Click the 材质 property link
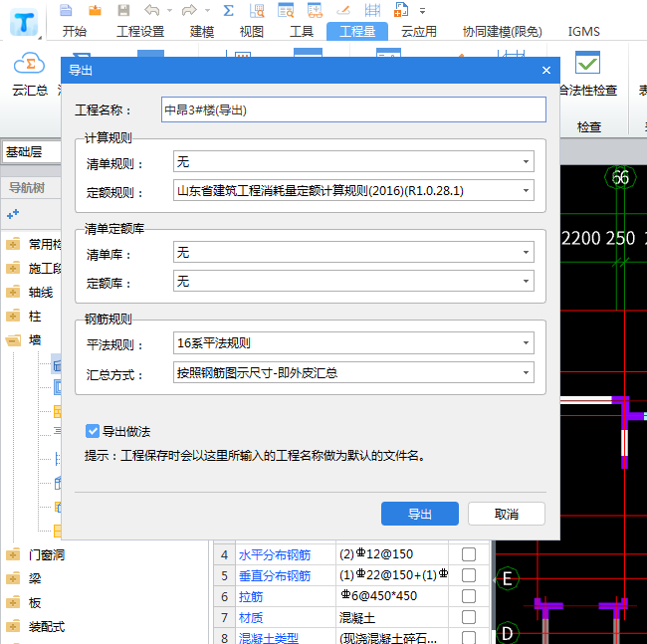 point(251,617)
